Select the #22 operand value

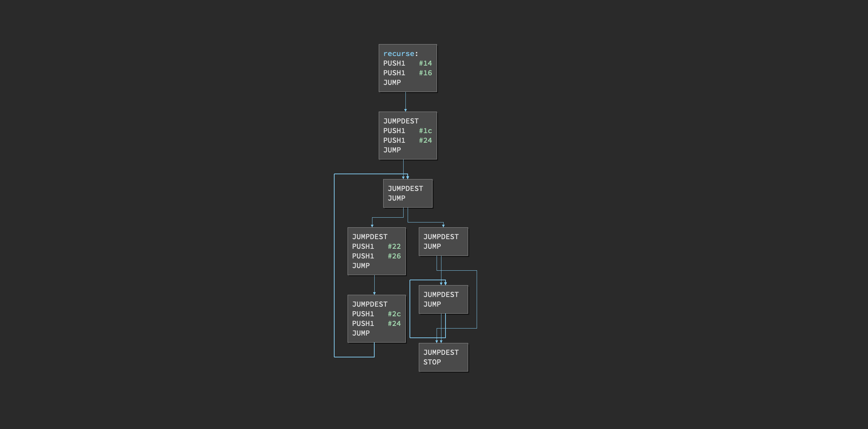(x=394, y=247)
